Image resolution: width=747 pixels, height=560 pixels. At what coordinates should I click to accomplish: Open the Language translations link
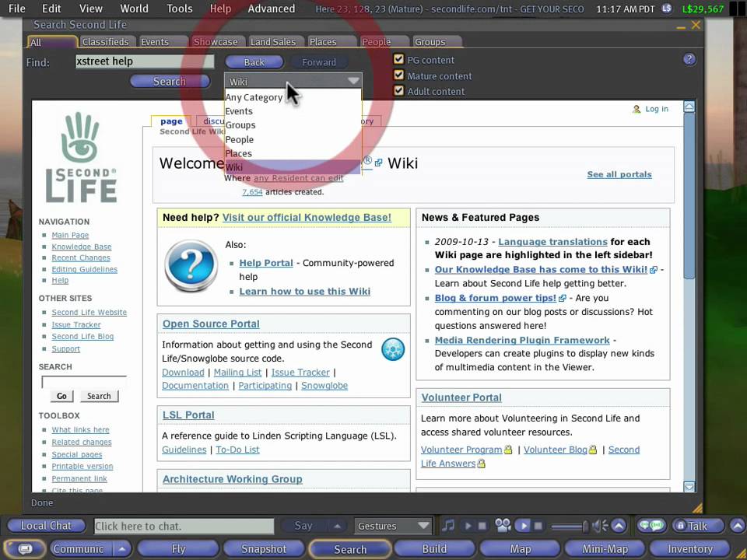552,242
